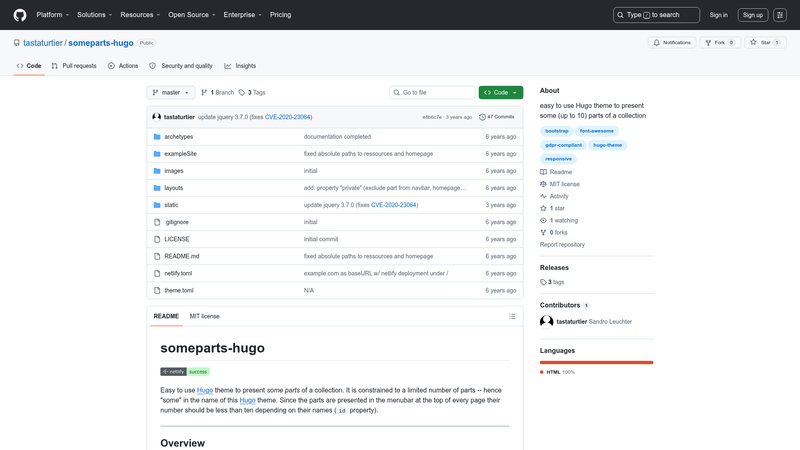Select the README tab
Viewport: 800px width, 450px height.
click(166, 316)
